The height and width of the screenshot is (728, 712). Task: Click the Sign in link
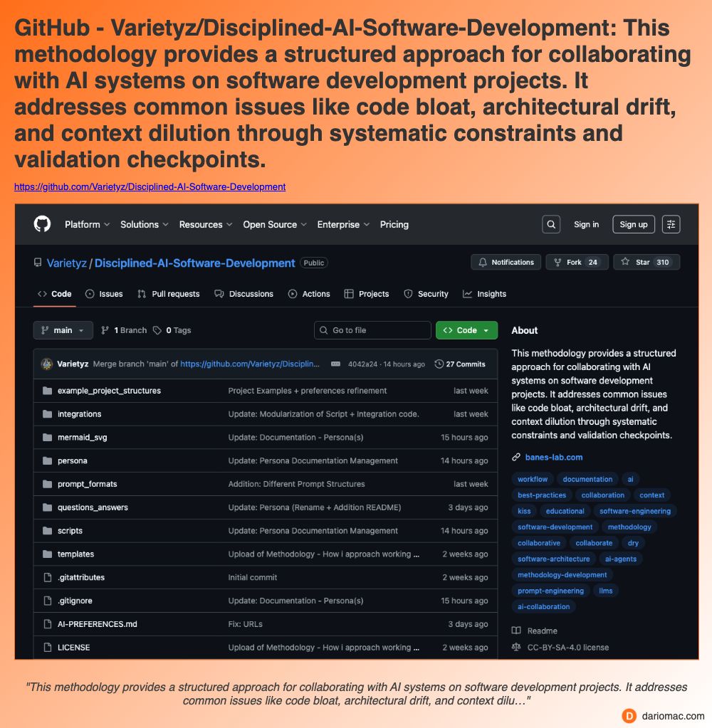586,224
